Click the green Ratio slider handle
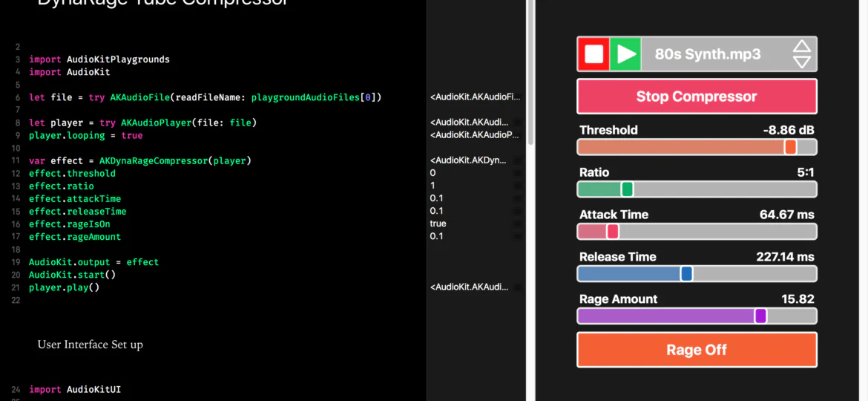The width and height of the screenshot is (868, 401). [627, 189]
